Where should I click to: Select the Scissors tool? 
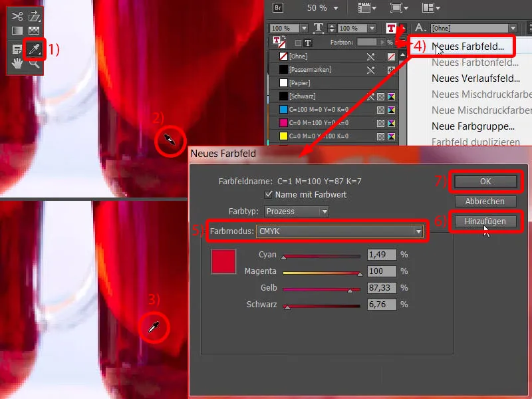pos(17,16)
